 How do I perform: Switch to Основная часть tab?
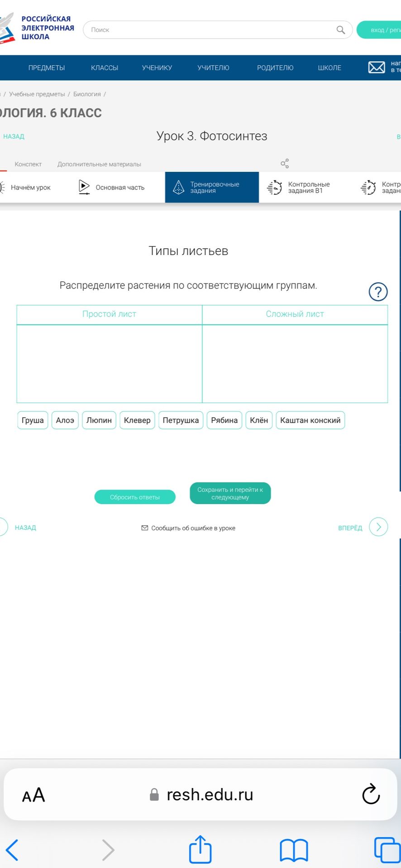coord(111,187)
